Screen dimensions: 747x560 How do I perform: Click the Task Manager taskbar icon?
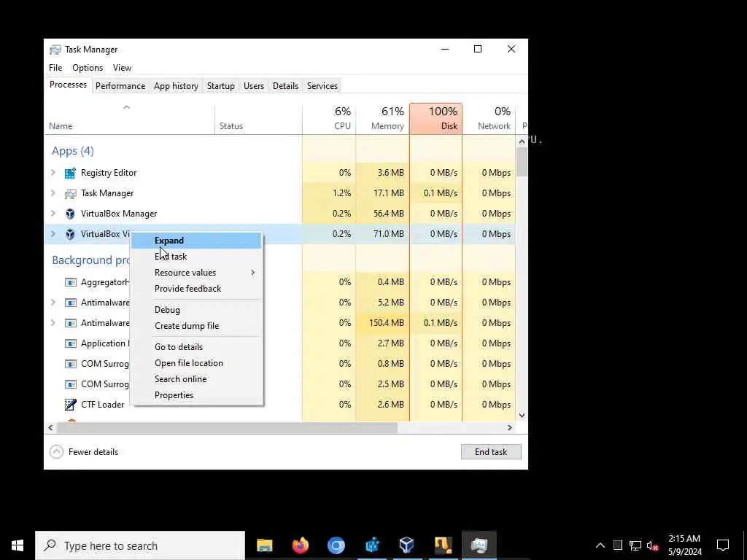(x=479, y=545)
